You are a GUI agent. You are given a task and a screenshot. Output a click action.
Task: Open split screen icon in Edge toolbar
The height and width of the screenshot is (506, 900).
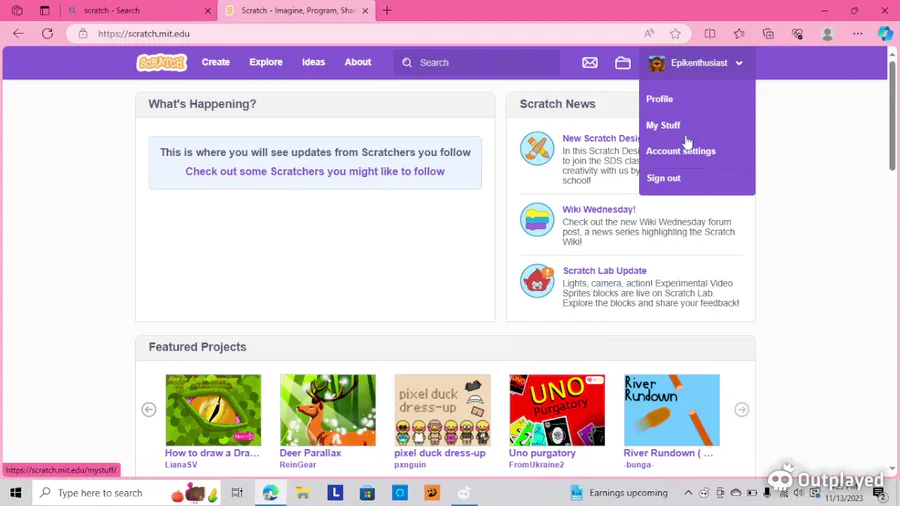click(710, 33)
